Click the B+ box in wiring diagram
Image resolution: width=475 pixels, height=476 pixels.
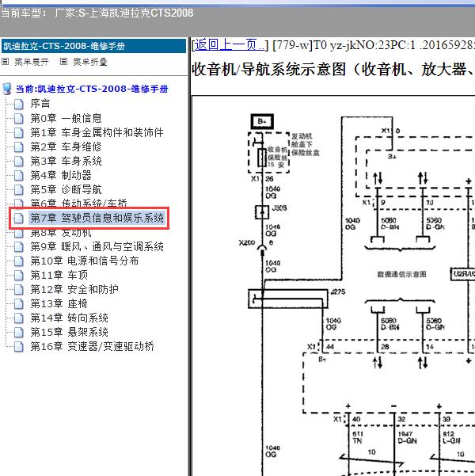tap(262, 121)
